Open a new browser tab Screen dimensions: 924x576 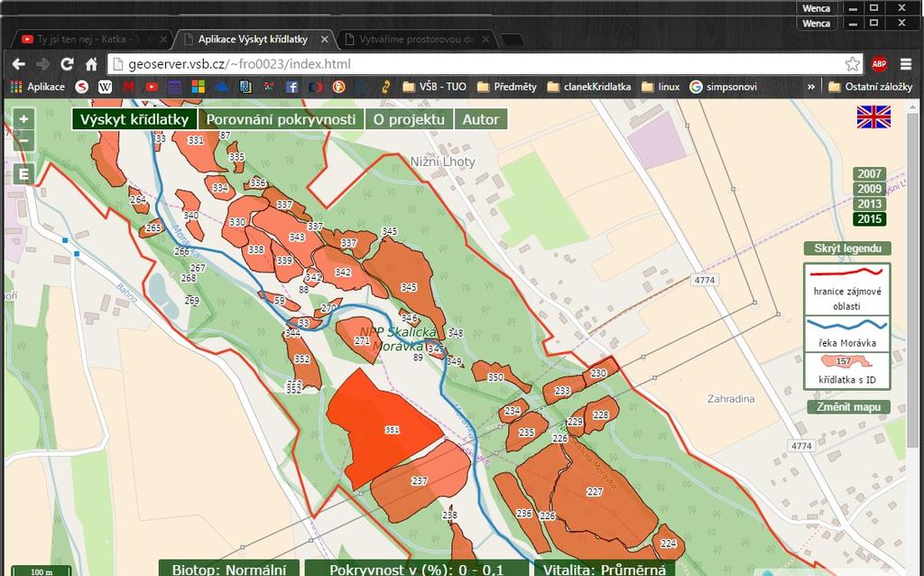point(512,40)
